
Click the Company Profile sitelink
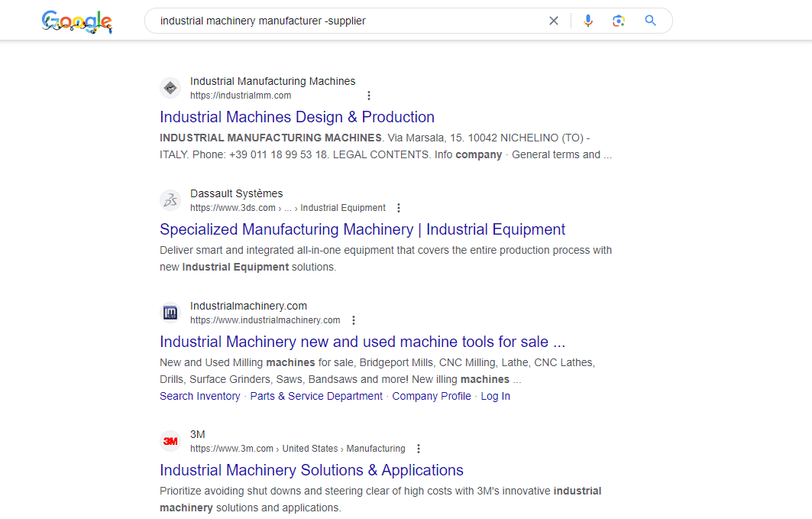[x=431, y=396]
